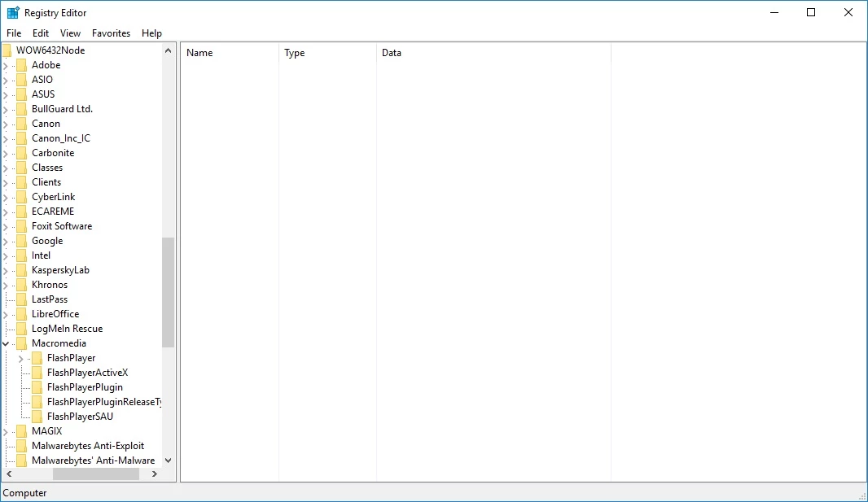Click the Khronos folder icon
This screenshot has width=868, height=502.
coord(21,285)
